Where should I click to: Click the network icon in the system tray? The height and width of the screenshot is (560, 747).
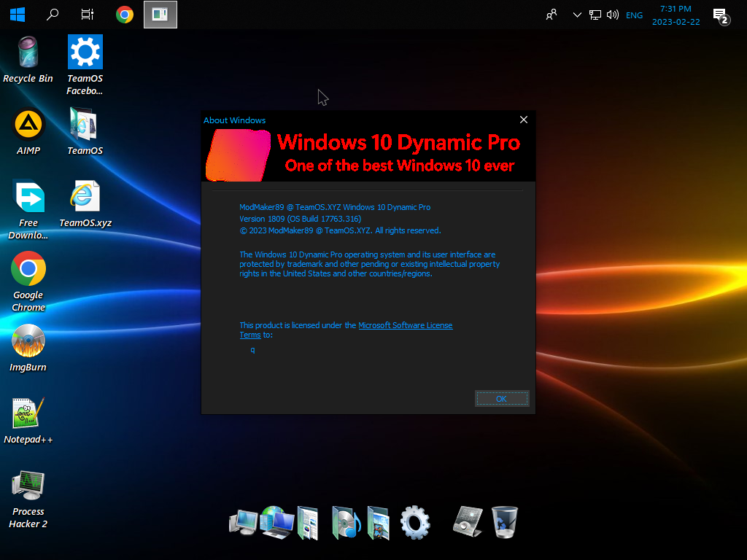coord(595,15)
